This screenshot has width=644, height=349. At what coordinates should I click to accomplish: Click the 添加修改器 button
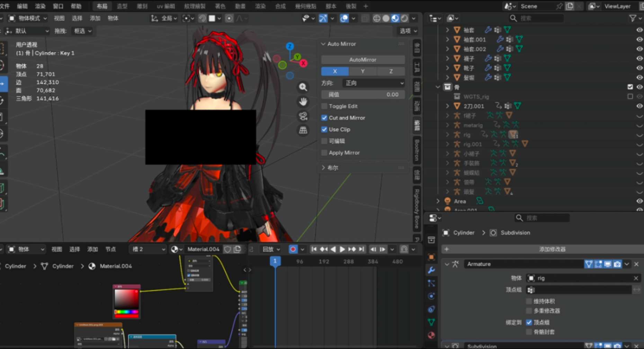552,249
